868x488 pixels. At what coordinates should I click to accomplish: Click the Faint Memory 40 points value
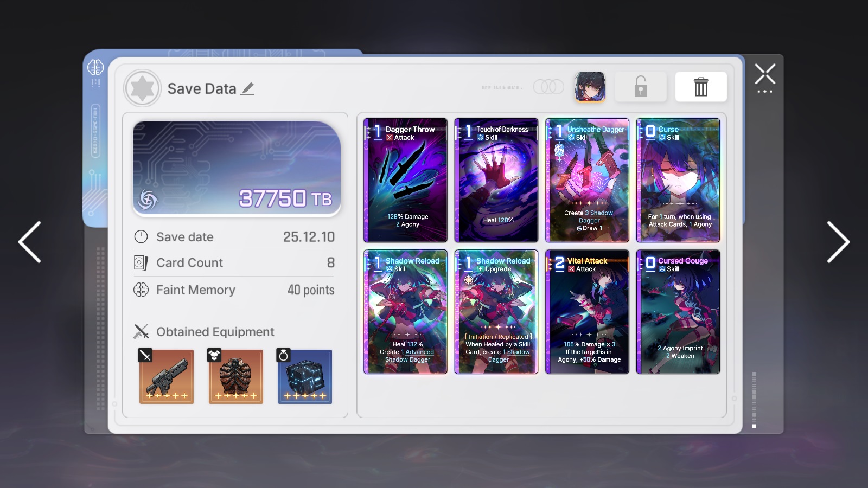[x=311, y=290]
